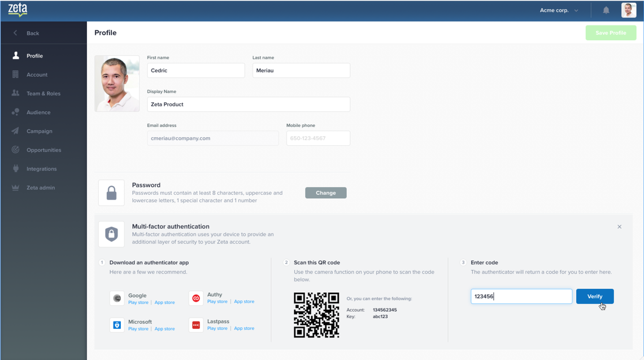
Task: Open the Campaign sidebar section
Action: pos(39,131)
